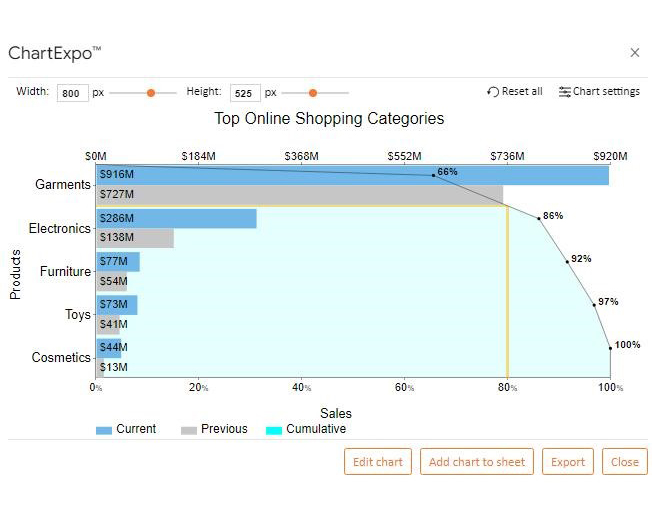652x516 pixels.
Task: Click the chart title text
Action: (x=329, y=118)
